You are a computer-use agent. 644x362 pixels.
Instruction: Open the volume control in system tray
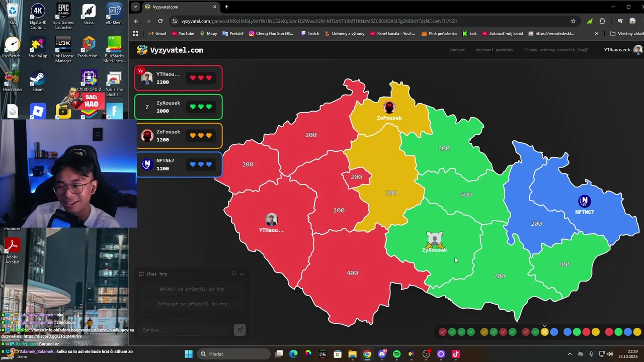610,354
